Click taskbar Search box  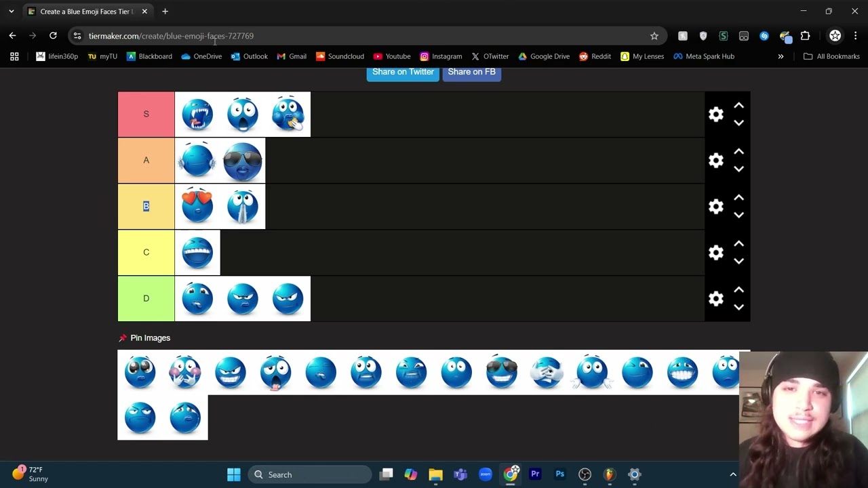click(x=309, y=474)
